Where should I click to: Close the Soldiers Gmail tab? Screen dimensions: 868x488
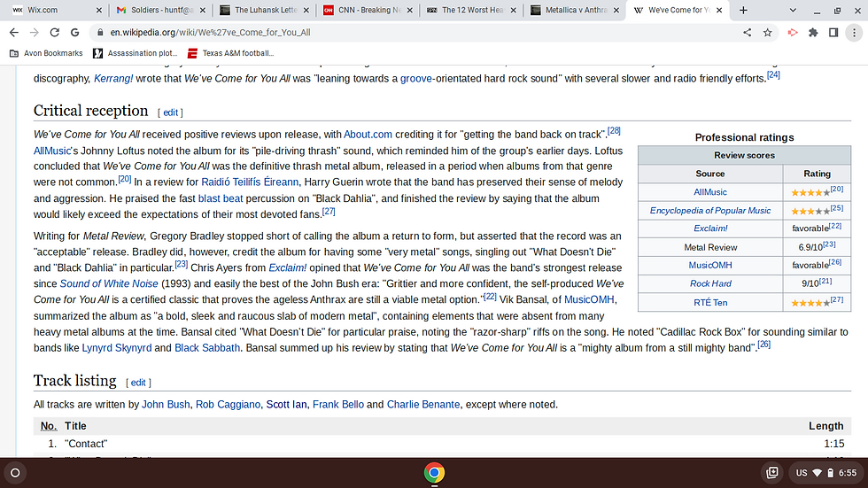pos(203,10)
